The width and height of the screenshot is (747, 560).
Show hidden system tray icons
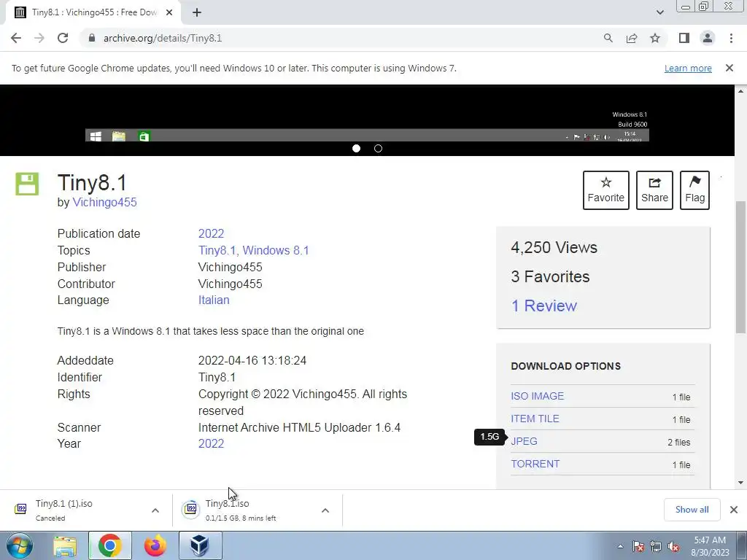pyautogui.click(x=620, y=546)
